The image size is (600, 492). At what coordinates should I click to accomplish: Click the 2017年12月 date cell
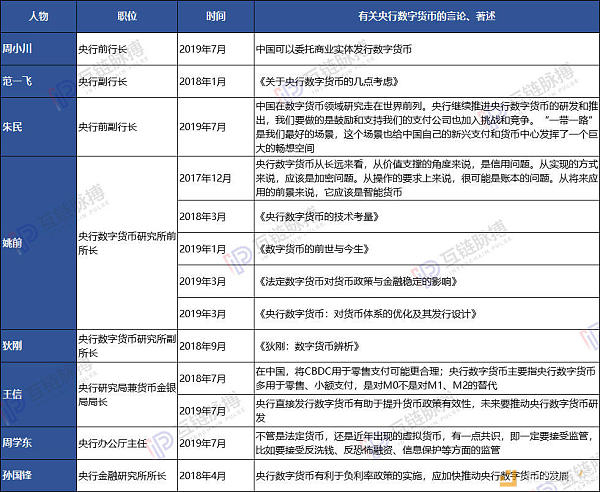(216, 178)
